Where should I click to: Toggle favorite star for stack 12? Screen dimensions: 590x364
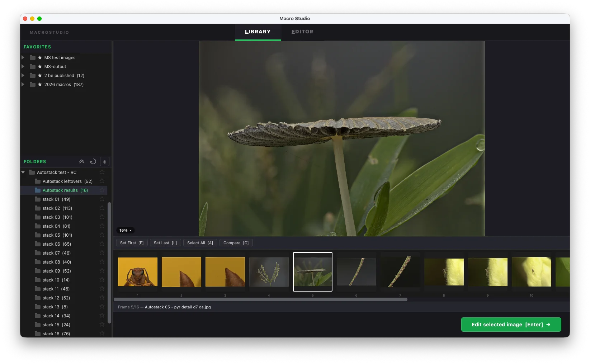(102, 298)
